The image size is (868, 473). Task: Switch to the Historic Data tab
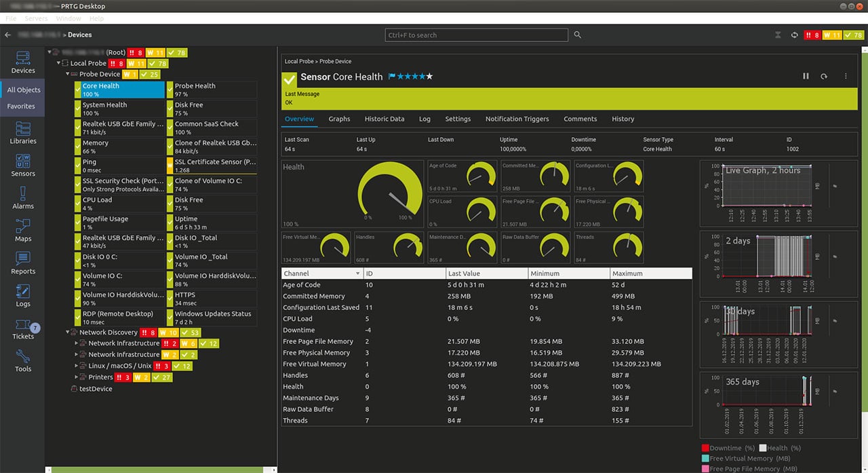tap(384, 119)
